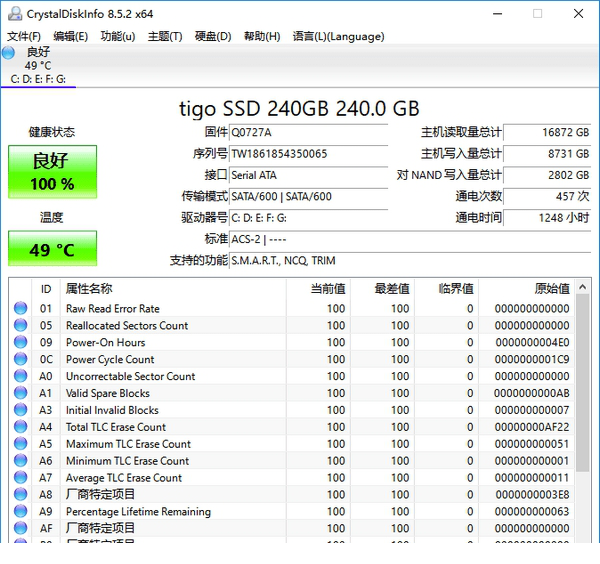This screenshot has width=600, height=564.
Task: Click the green 良好 100% health status button
Action: [x=52, y=172]
